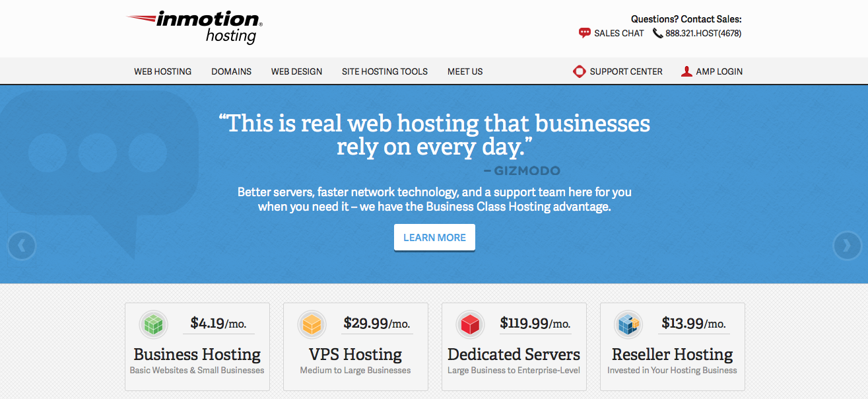Screen dimensions: 868x399
Task: Click the red cube Dedicated Servers icon
Action: coord(470,324)
